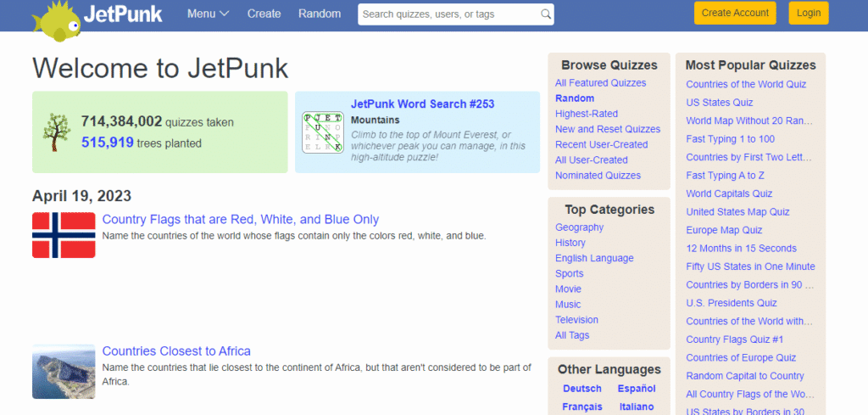Open World Capitals Quiz
868x415 pixels.
tap(729, 194)
